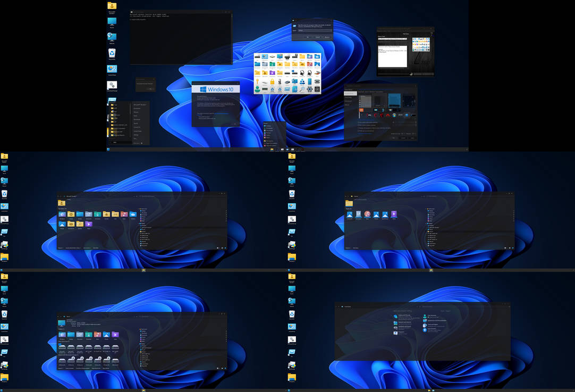Click the Open input field in Run dialog
Screen dimensions: 575x392
[315, 30]
